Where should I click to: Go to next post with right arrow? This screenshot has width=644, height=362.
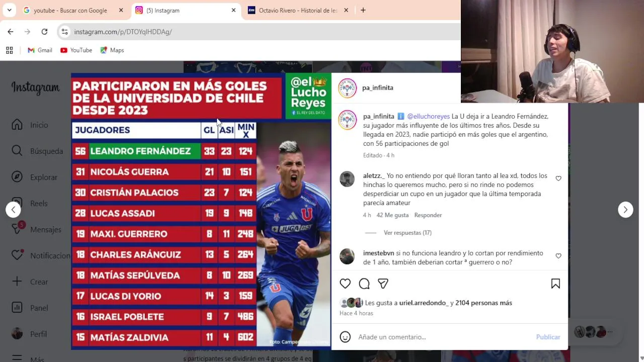(x=625, y=210)
